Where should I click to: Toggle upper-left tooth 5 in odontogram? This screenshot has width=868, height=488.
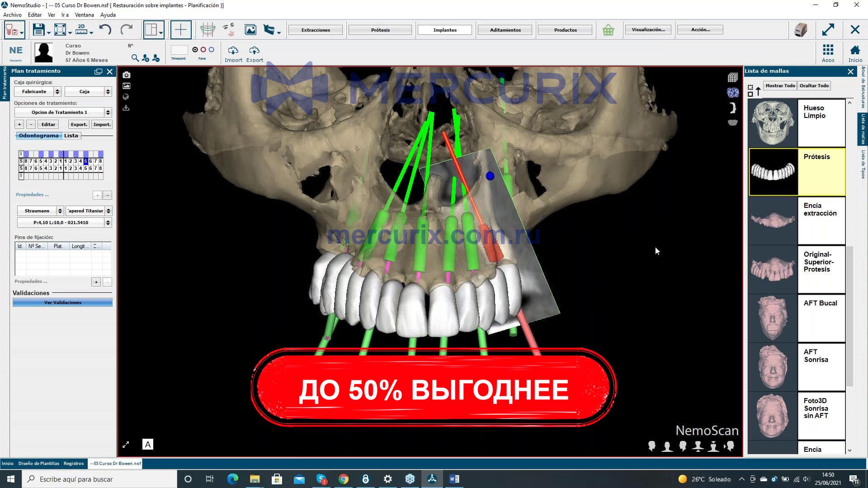tap(85, 161)
